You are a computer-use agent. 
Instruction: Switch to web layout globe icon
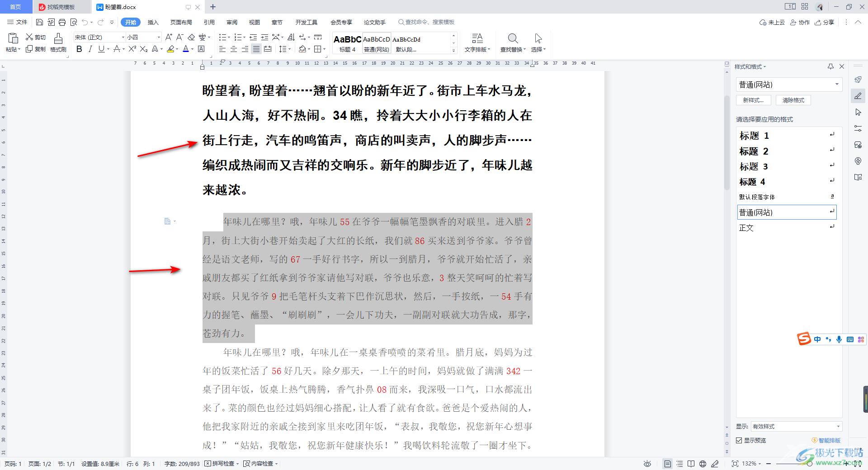pos(703,464)
